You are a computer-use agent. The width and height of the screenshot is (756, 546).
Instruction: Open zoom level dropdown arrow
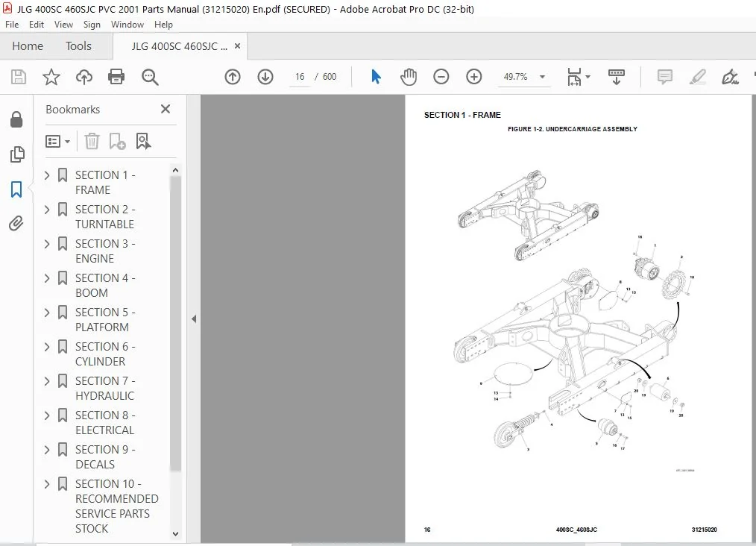(542, 77)
